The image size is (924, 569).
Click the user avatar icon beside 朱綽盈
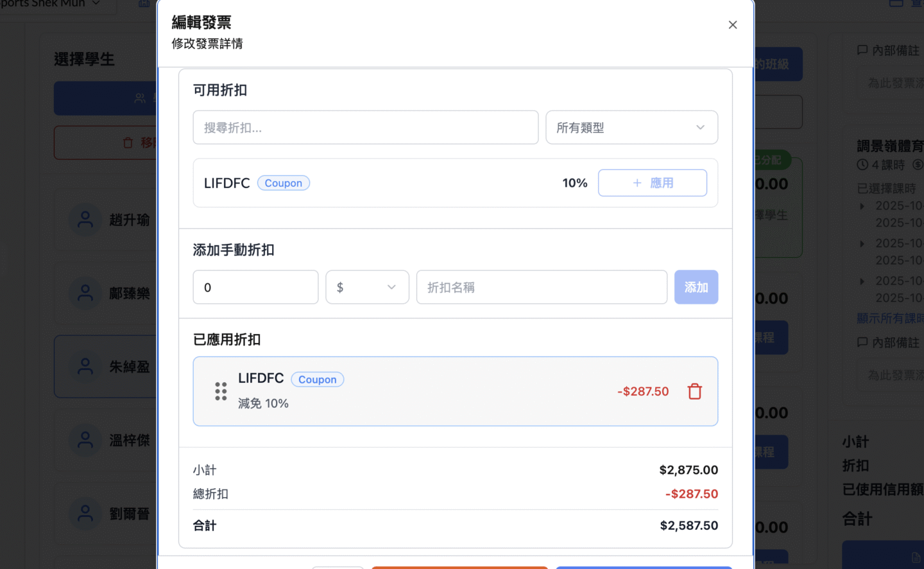(x=85, y=367)
